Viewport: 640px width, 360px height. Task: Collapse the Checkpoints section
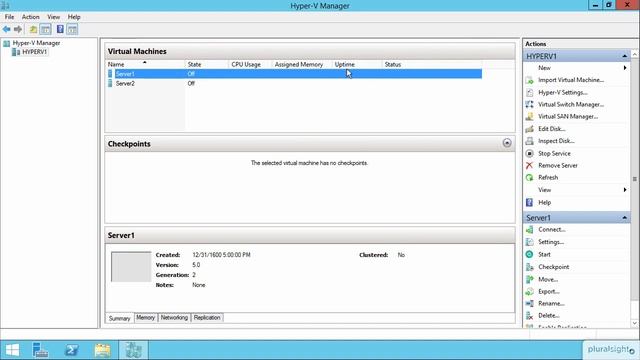[x=507, y=143]
